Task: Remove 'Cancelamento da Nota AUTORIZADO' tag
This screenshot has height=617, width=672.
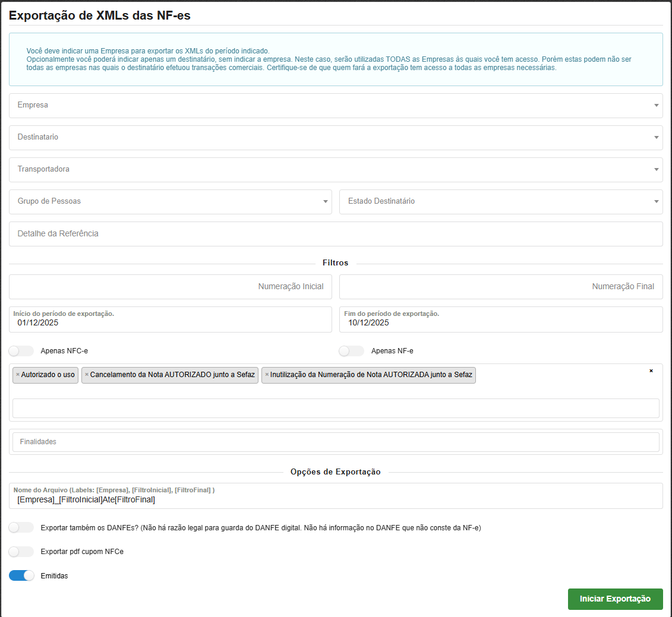Action: [87, 375]
